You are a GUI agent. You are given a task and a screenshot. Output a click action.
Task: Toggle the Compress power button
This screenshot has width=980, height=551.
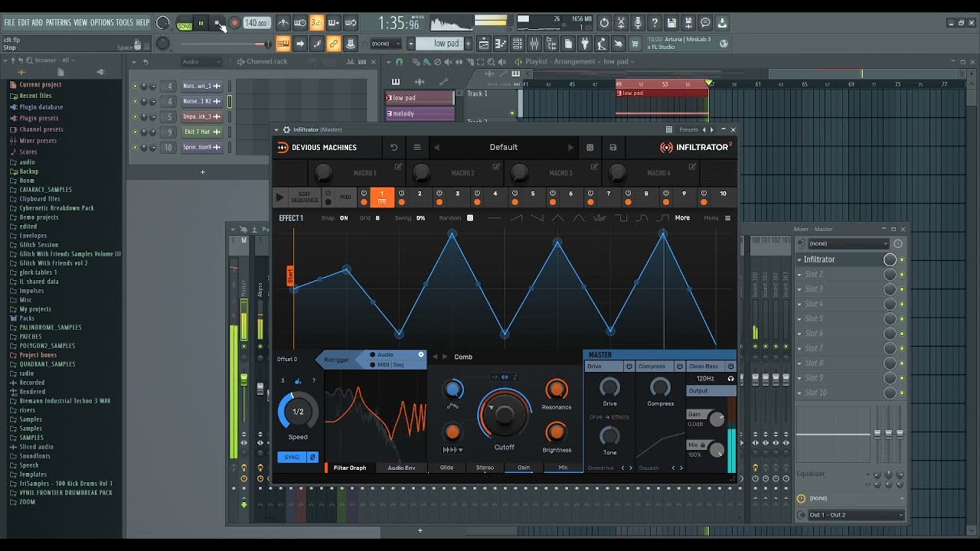click(679, 367)
